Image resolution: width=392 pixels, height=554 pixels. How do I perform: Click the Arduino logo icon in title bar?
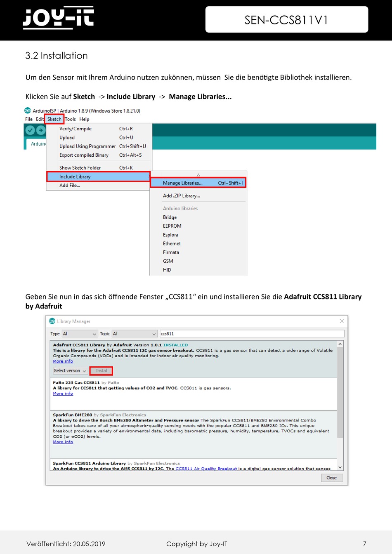coord(28,111)
